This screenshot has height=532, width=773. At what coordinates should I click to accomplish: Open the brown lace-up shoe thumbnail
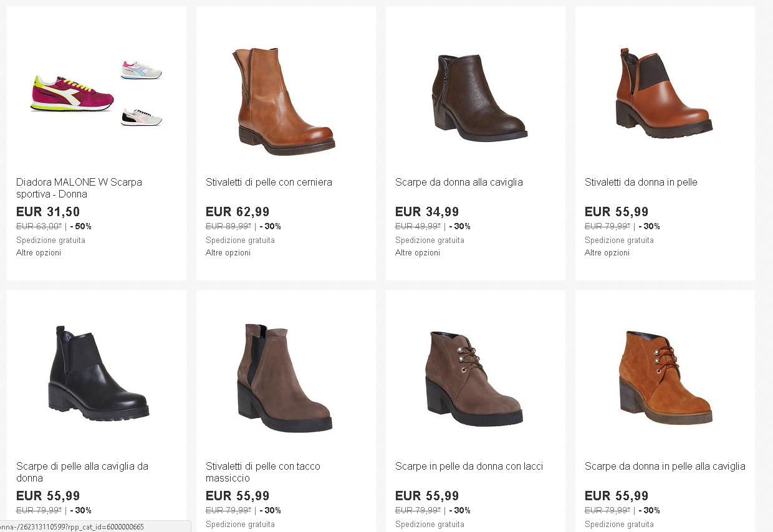[x=474, y=378]
